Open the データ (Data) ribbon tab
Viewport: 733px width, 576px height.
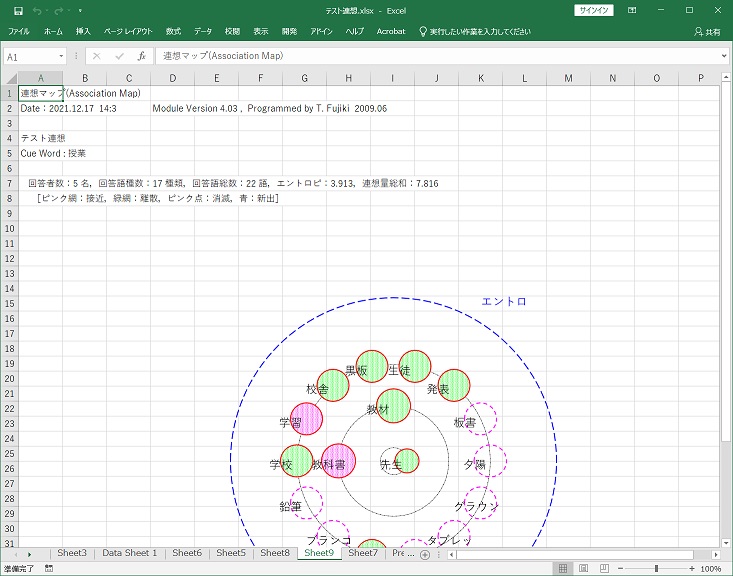click(x=203, y=32)
